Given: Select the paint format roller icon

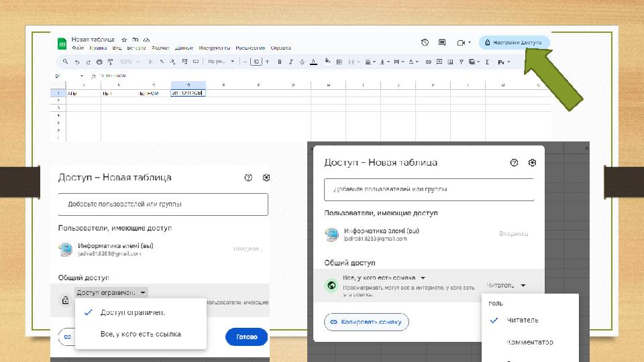Looking at the screenshot, I should (110, 62).
